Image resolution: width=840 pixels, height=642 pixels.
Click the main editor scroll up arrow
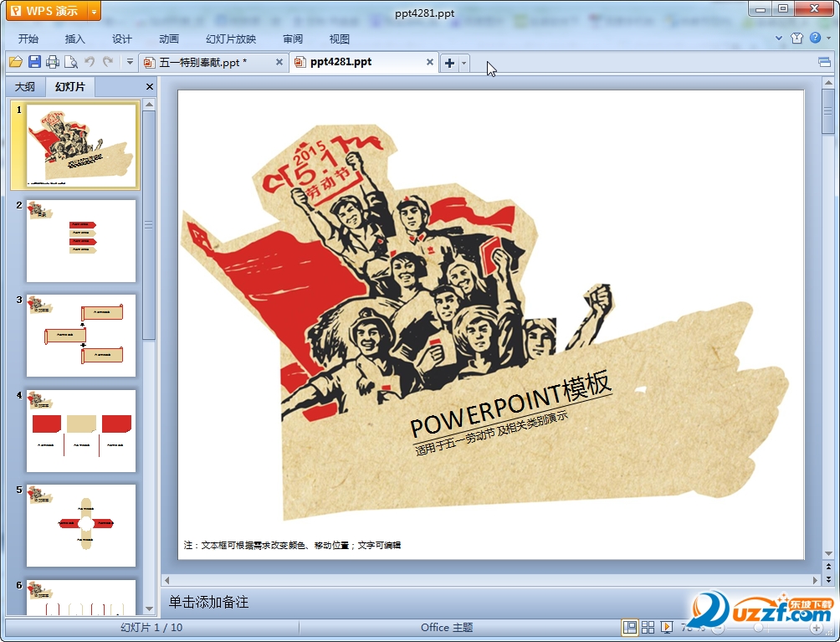click(828, 83)
